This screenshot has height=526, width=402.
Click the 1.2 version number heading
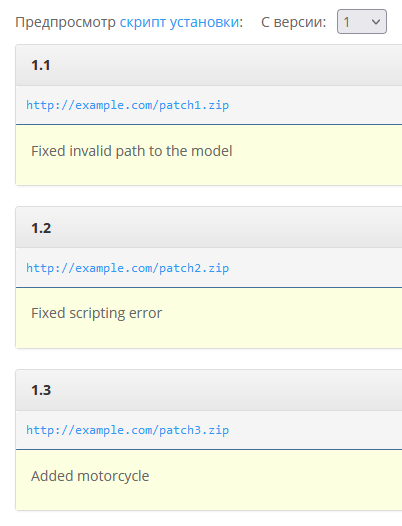point(41,228)
